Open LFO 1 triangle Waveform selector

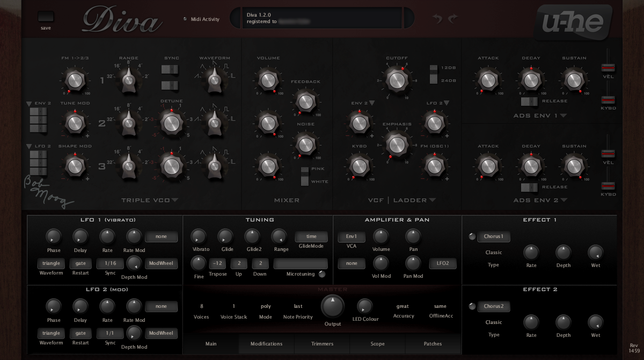click(x=51, y=263)
